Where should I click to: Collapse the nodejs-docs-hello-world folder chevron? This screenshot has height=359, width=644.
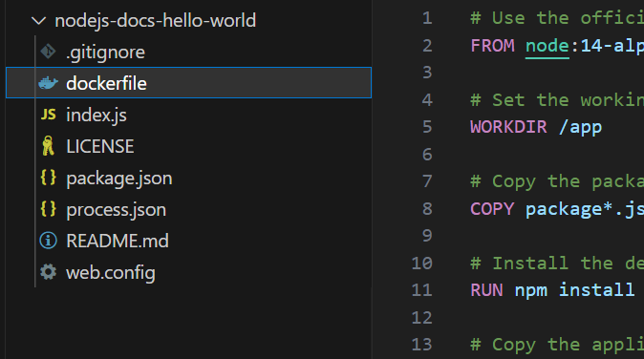(38, 20)
